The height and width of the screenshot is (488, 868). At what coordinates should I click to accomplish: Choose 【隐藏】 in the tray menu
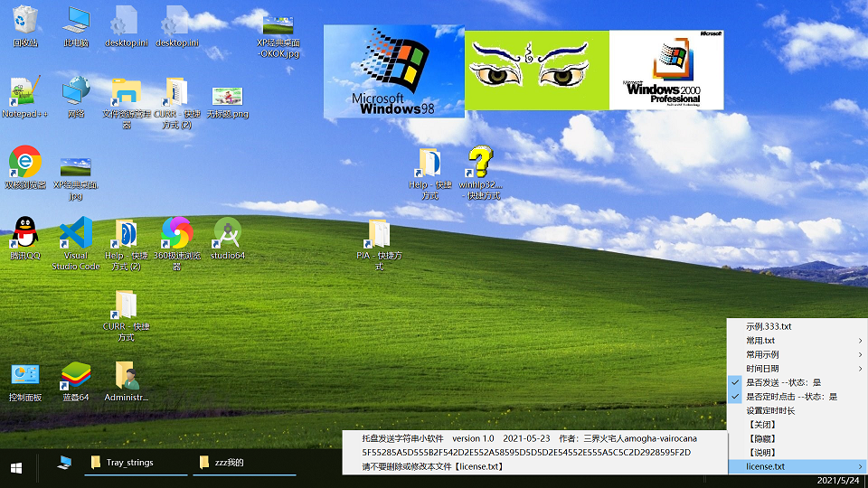pyautogui.click(x=797, y=439)
